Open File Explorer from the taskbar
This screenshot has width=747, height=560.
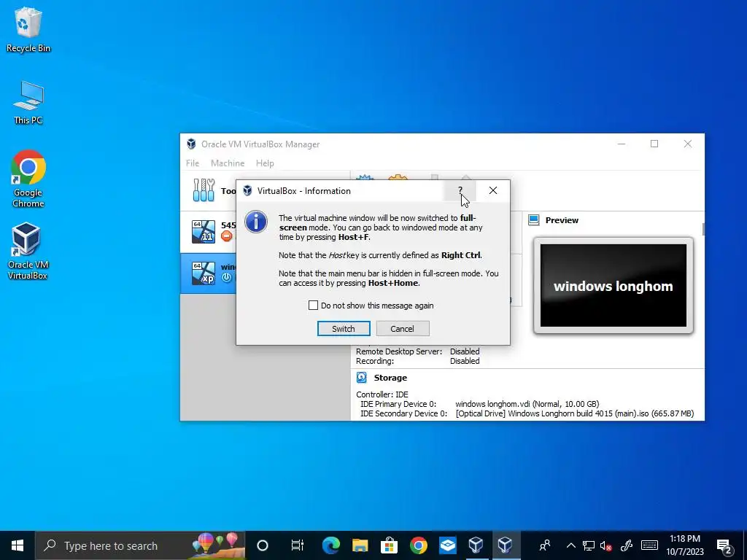tap(360, 545)
